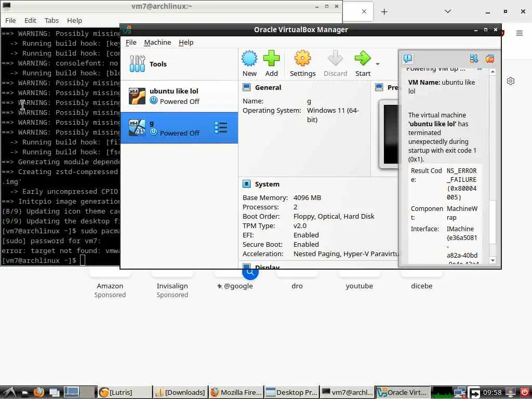Image resolution: width=532 pixels, height=399 pixels.
Task: Click the logout arrow tray icon
Action: (x=474, y=393)
